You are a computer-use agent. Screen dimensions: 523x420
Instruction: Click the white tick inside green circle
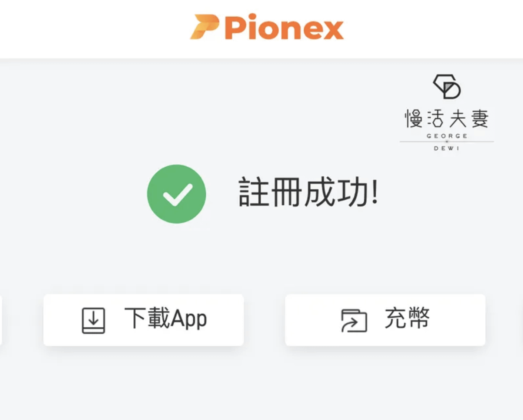(x=177, y=194)
